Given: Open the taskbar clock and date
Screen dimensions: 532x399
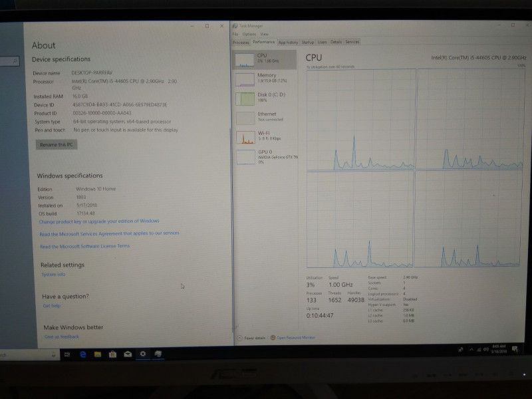Looking at the screenshot, I should (x=499, y=348).
